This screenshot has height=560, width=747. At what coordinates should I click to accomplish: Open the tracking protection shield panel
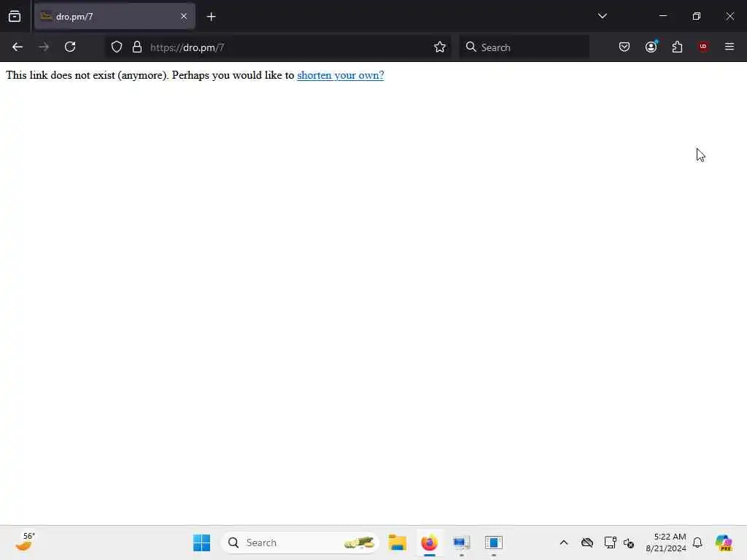click(117, 47)
